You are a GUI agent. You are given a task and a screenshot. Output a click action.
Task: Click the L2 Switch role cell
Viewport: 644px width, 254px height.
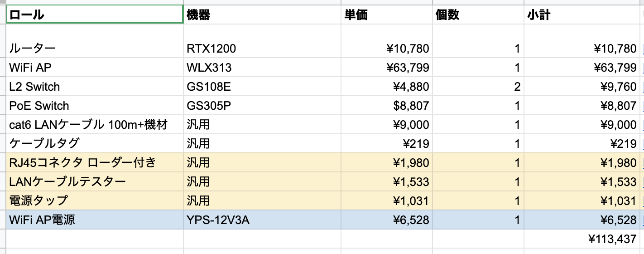(x=95, y=87)
